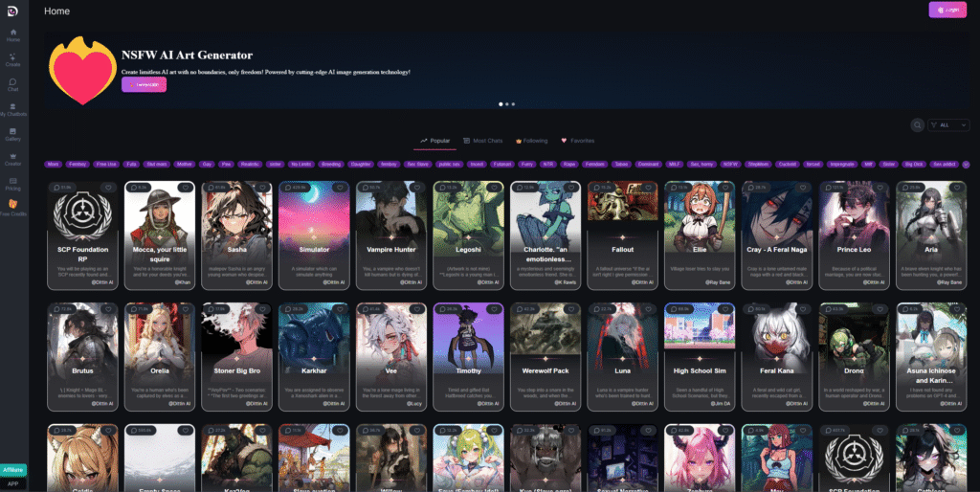This screenshot has width=980, height=492.
Task: Open the Favorites tab
Action: pyautogui.click(x=577, y=141)
